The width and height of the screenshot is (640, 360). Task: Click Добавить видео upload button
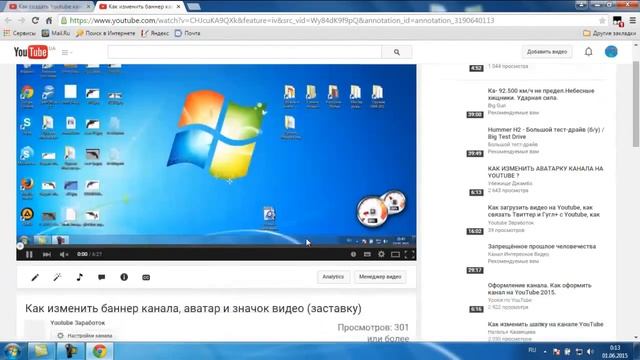547,52
